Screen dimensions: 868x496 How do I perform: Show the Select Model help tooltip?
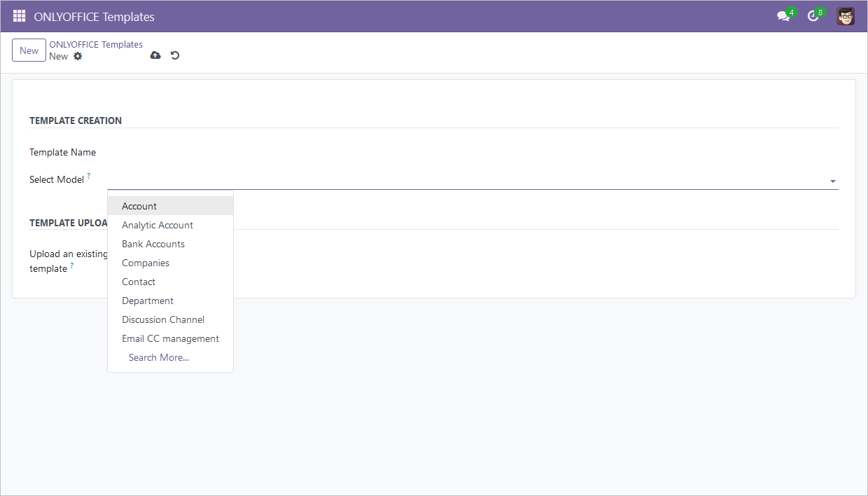click(x=88, y=175)
